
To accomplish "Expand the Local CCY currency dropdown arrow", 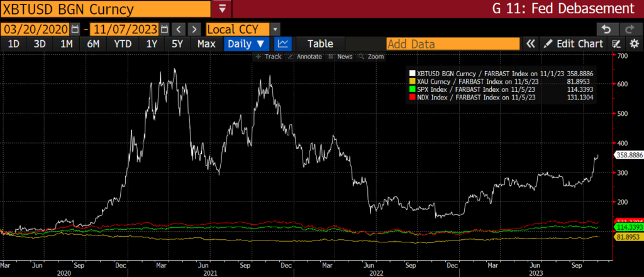I will point(275,29).
